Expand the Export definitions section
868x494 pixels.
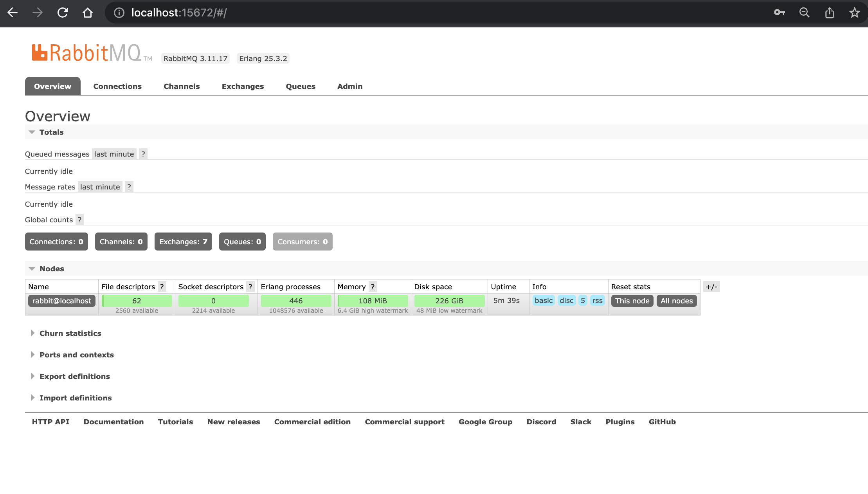tap(74, 376)
